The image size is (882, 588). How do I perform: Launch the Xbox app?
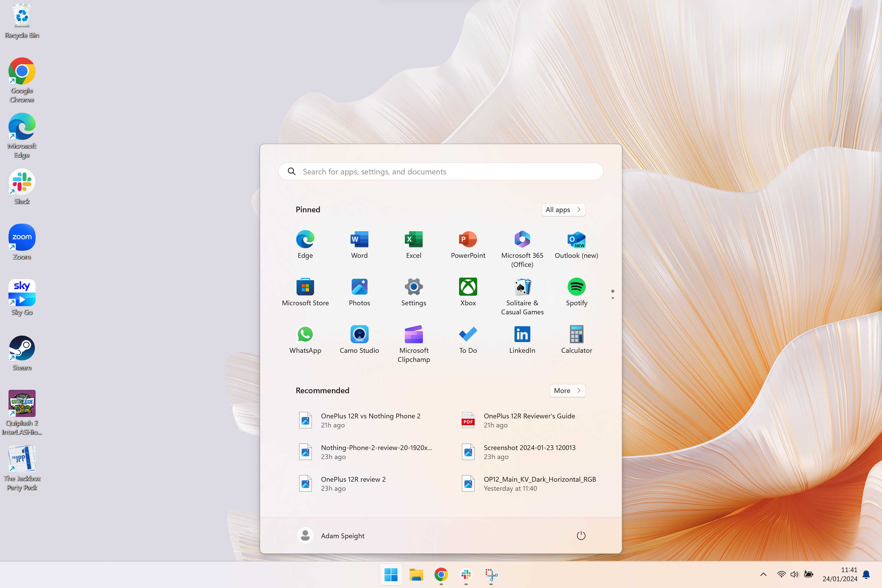468,292
